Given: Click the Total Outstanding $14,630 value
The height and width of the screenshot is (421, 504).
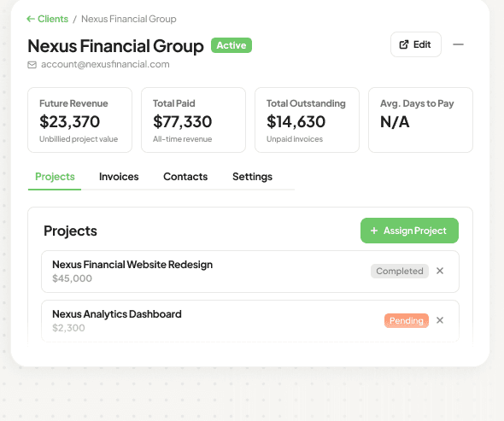Looking at the screenshot, I should coord(296,121).
